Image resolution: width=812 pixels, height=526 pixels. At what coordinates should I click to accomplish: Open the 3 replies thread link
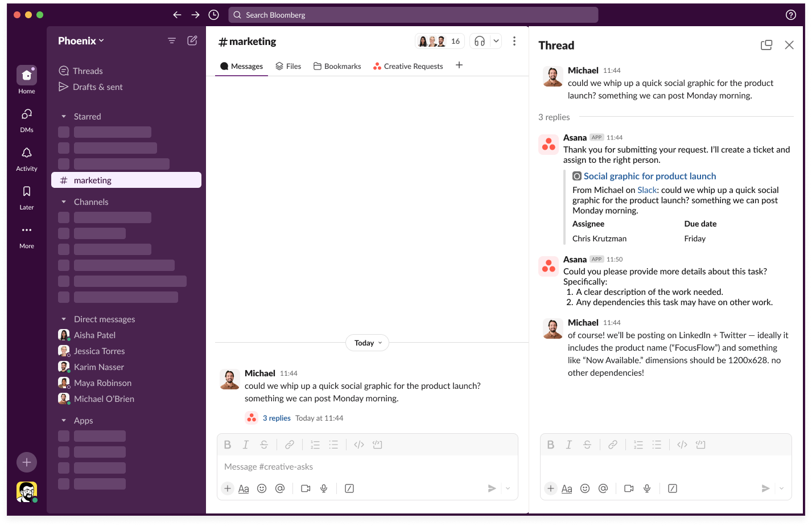point(276,418)
